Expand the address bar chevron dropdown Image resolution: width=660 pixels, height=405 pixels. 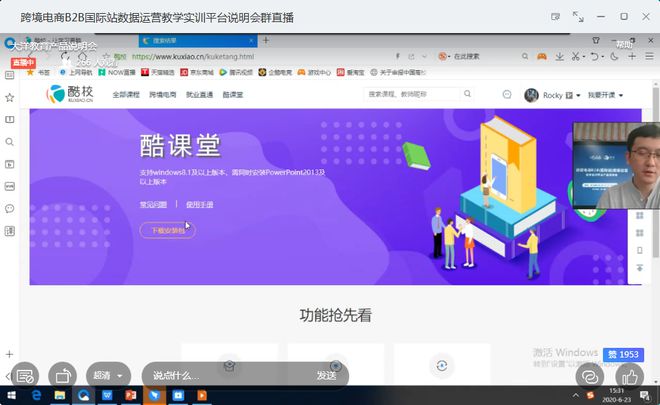[424, 56]
